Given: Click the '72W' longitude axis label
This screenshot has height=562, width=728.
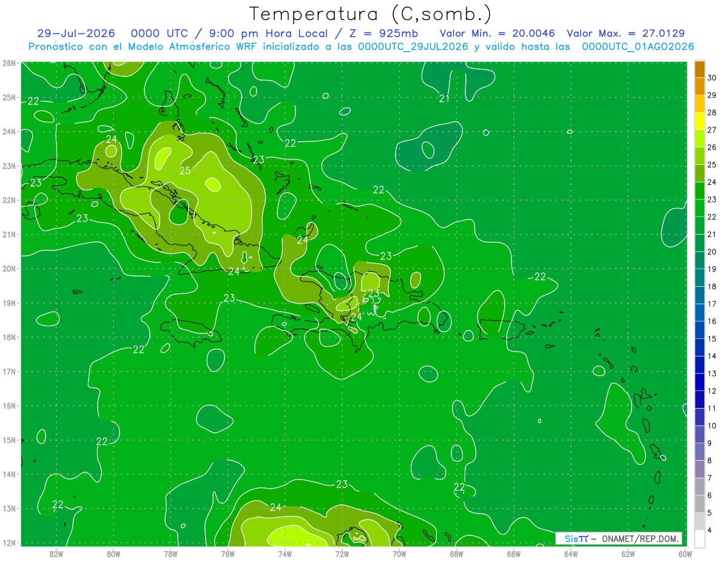Looking at the screenshot, I should 342,553.
